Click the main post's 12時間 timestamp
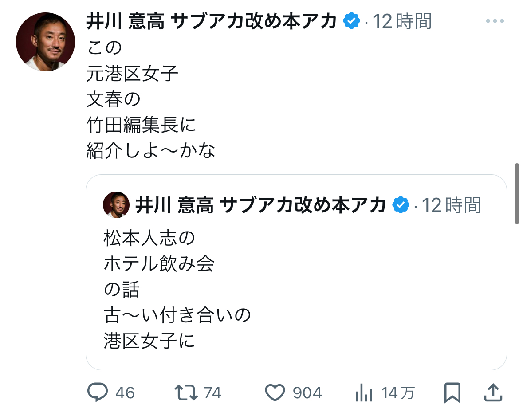 point(402,21)
